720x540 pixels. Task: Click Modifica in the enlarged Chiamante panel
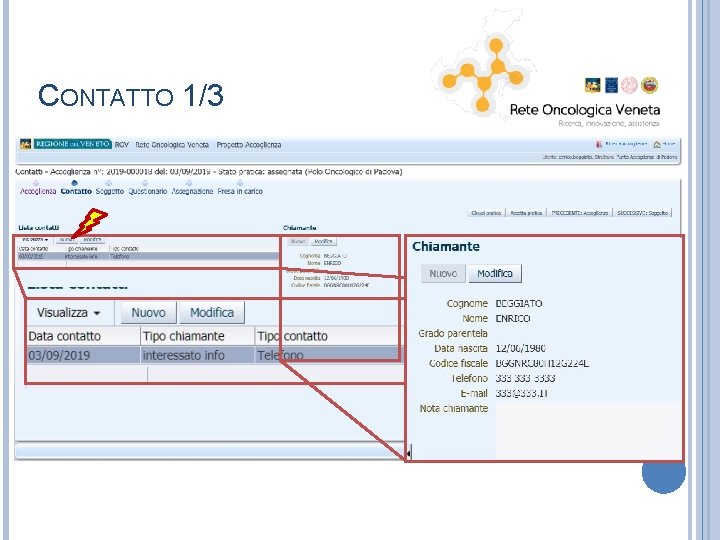click(x=495, y=274)
